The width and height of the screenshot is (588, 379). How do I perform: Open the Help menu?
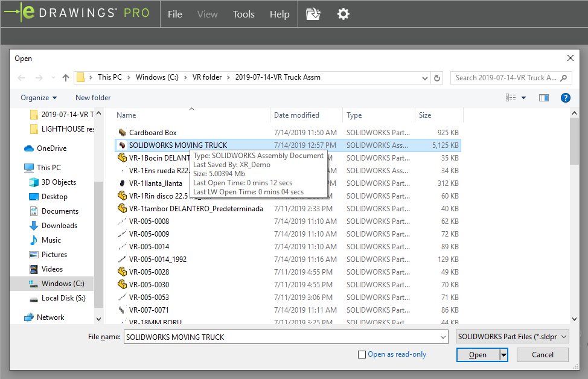pos(280,14)
